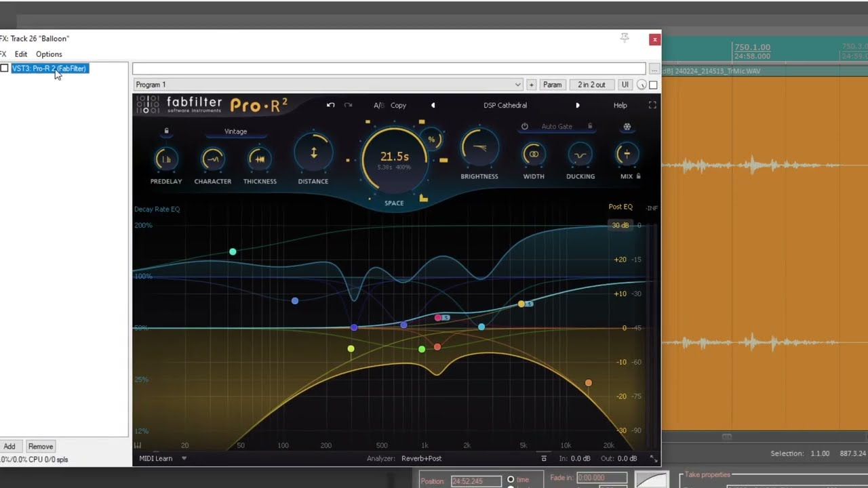Toggle the Auto Gate lock icon
Viewport: 868px width, 488px height.
pos(590,127)
